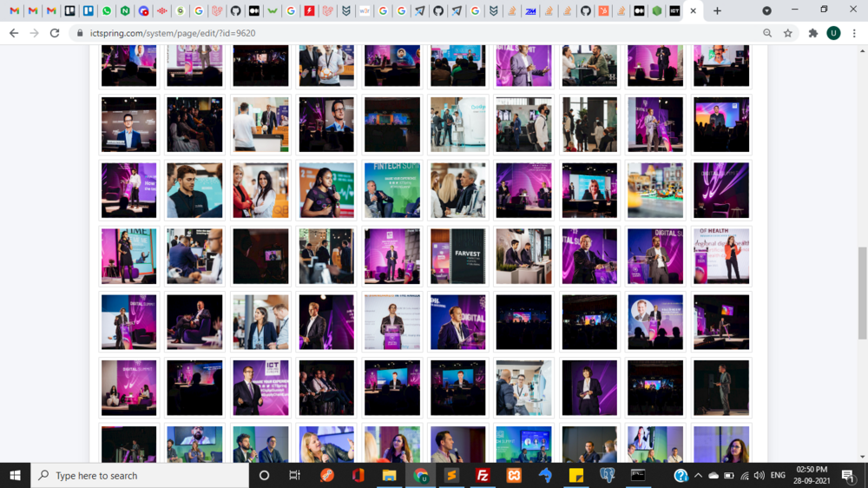The height and width of the screenshot is (488, 868).
Task: Switch to the red lightning-bolt tab
Action: tap(310, 10)
